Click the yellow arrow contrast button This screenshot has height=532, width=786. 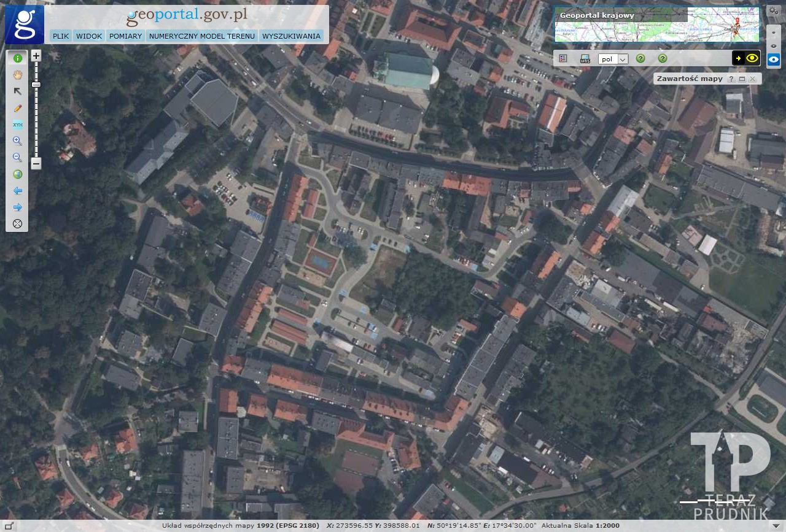tap(738, 58)
